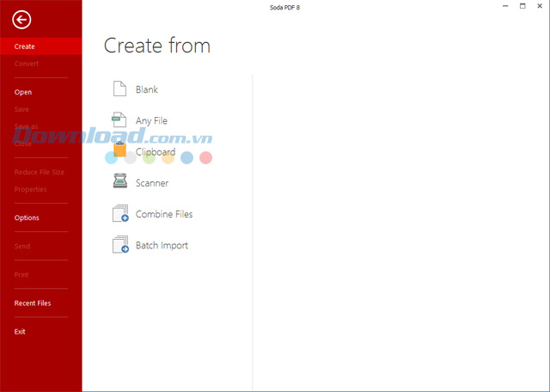The image size is (550, 392).
Task: Click the Combine Files stacked pages icon
Action: coord(120,213)
